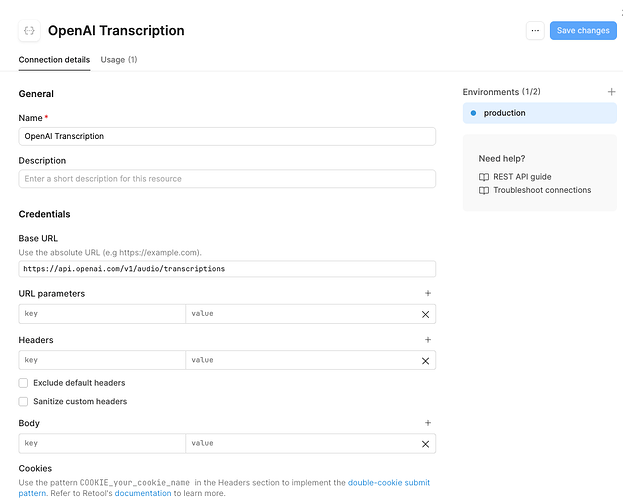Select the Connection details tab
623x500 pixels.
coord(54,60)
